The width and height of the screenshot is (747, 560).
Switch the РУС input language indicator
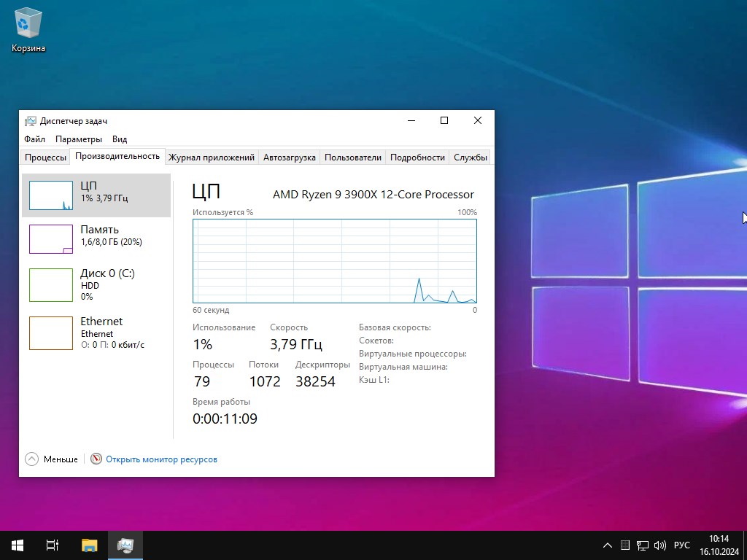click(682, 545)
